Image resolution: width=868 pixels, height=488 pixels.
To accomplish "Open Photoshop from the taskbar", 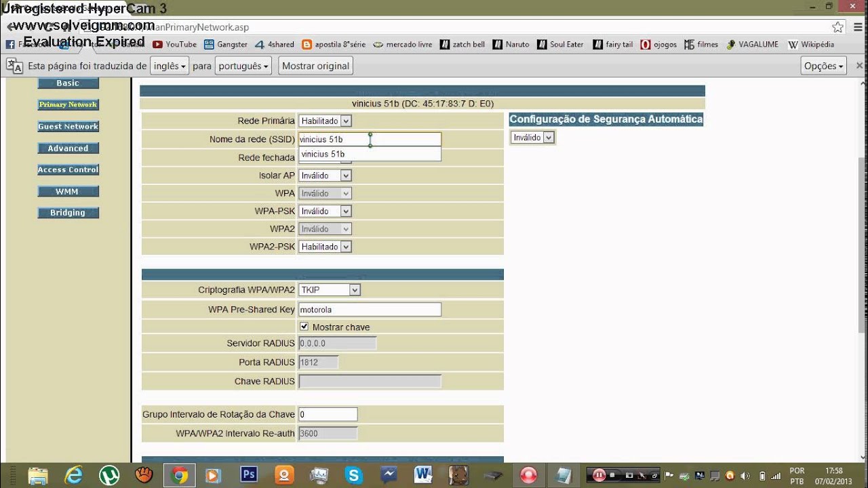I will [x=249, y=475].
